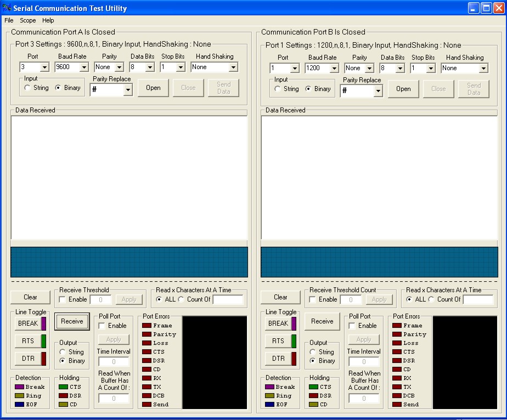The width and height of the screenshot is (507, 420).
Task: Click Port B Frame error indicator
Action: (x=397, y=325)
